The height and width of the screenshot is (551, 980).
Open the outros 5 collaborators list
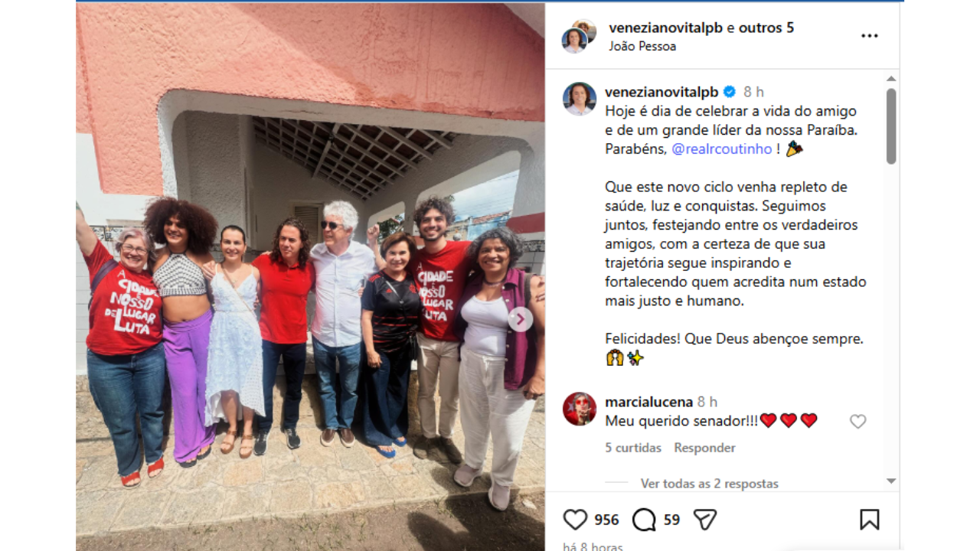click(766, 28)
